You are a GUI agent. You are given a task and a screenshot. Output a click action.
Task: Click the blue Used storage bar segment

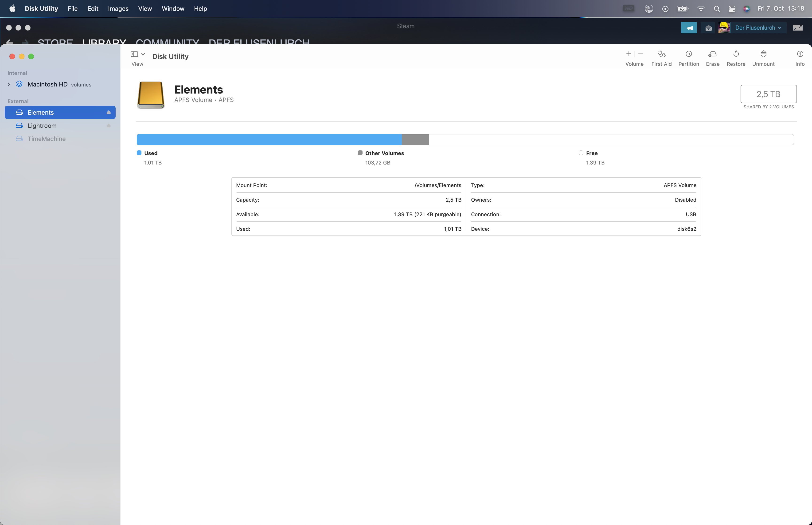pos(269,140)
